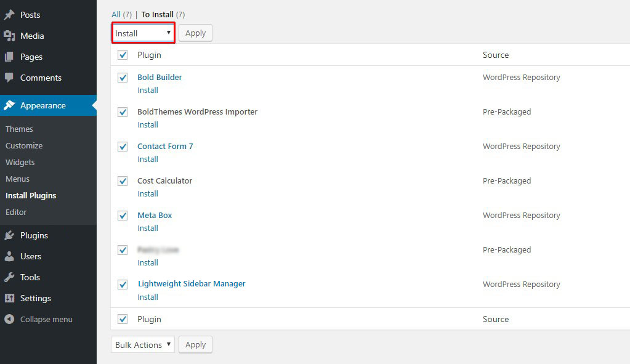Click WordPress Repository source in Meta Box row
Viewport: 630px width, 364px height.
[x=522, y=216]
